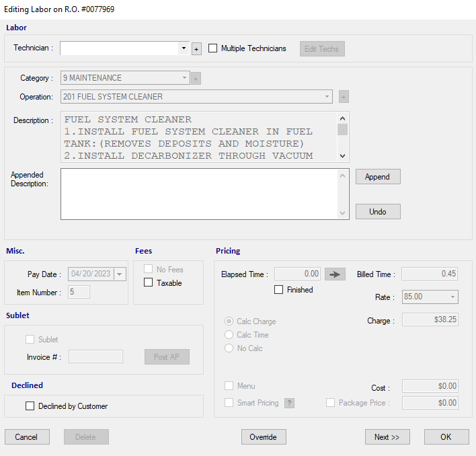Image resolution: width=476 pixels, height=456 pixels.
Task: Click the arrow button beside Elapsed Time
Action: click(x=335, y=274)
